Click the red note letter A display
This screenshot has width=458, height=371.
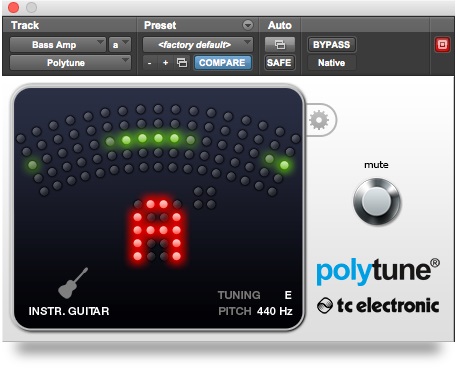coord(157,230)
